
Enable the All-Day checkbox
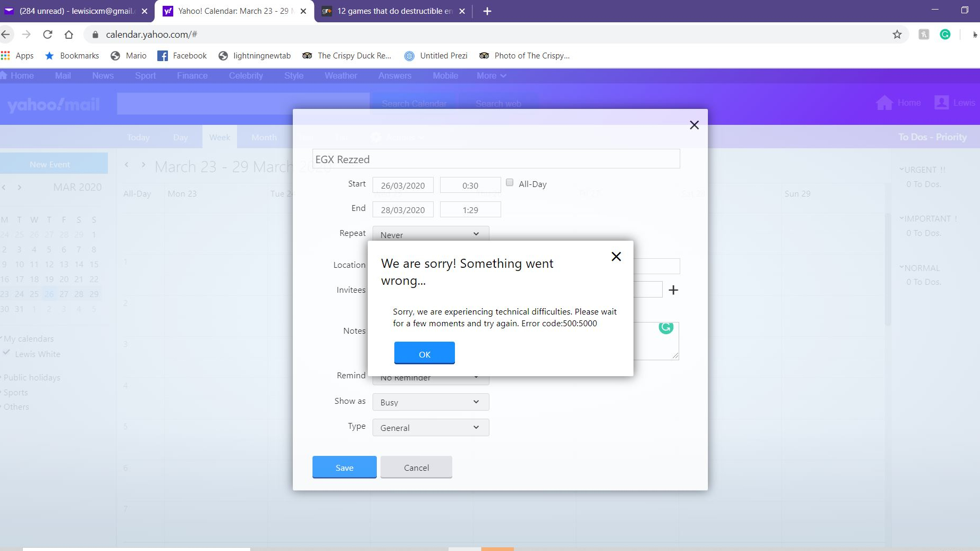(x=509, y=183)
